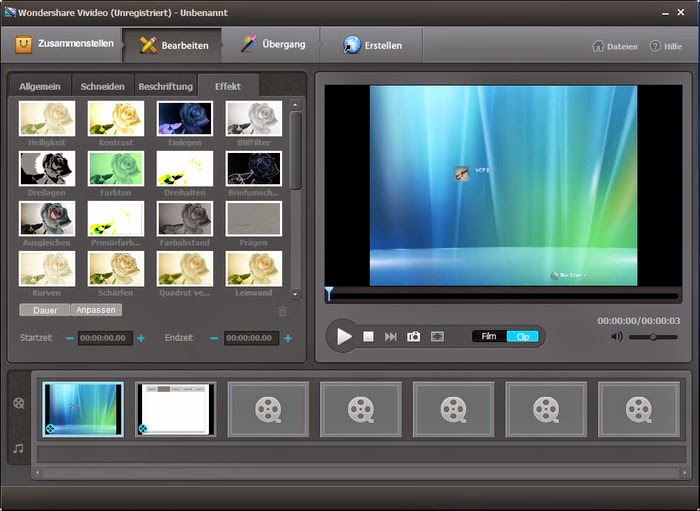This screenshot has width=700, height=511.
Task: Adjust the volume slider
Action: (653, 337)
